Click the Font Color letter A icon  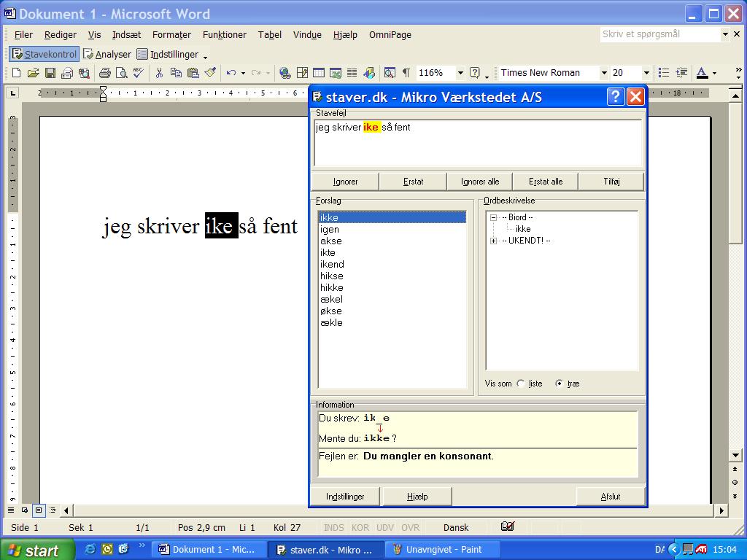point(702,73)
